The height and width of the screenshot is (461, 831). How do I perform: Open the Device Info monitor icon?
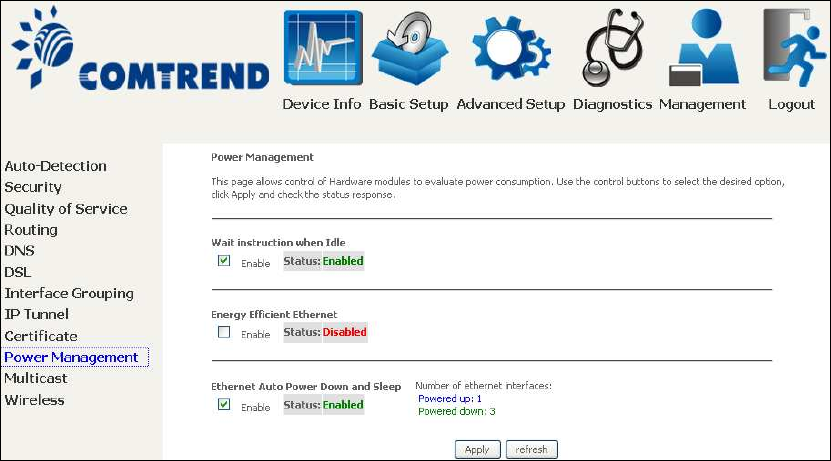point(323,48)
